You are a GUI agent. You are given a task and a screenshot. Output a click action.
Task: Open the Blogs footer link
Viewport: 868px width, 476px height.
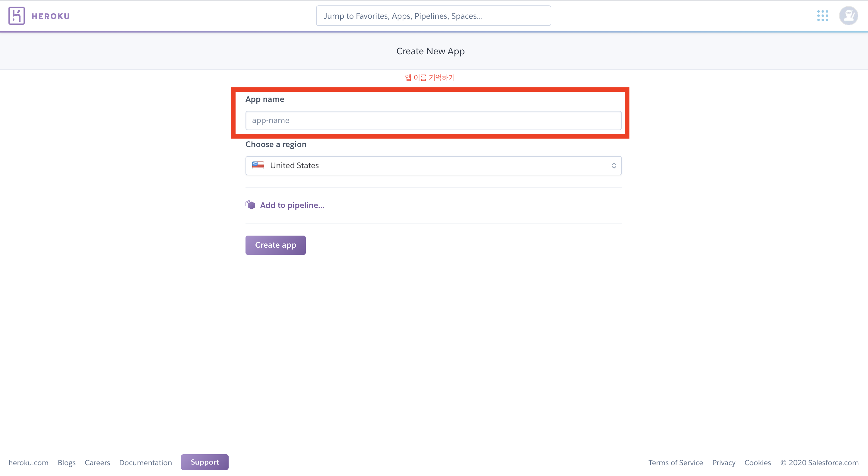click(x=66, y=462)
